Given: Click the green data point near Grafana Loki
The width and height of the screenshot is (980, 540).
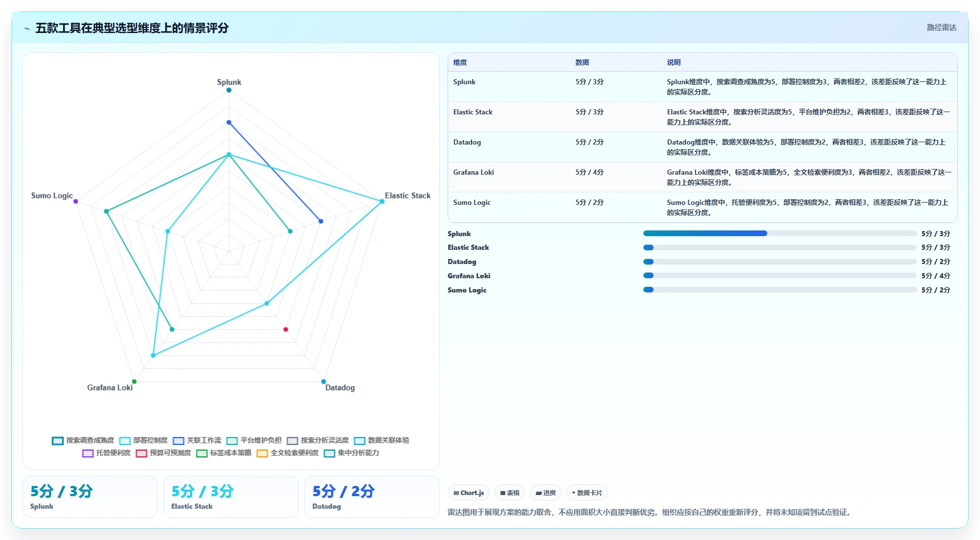Looking at the screenshot, I should 134,381.
